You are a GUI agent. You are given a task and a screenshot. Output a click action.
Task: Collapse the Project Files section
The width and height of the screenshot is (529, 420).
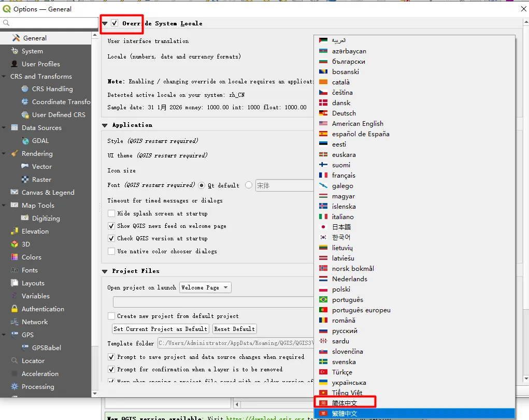[x=105, y=271]
